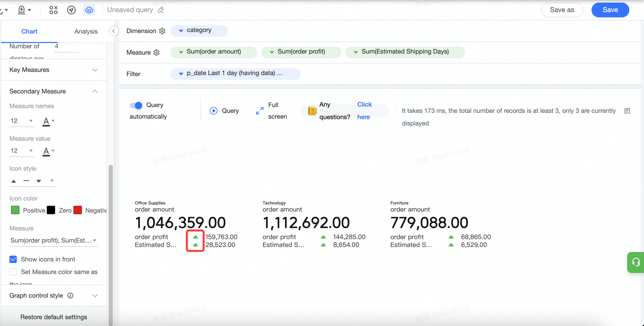Open Sum(Estimated Shipping Days) measure pill
The width and height of the screenshot is (644, 326).
pos(405,52)
